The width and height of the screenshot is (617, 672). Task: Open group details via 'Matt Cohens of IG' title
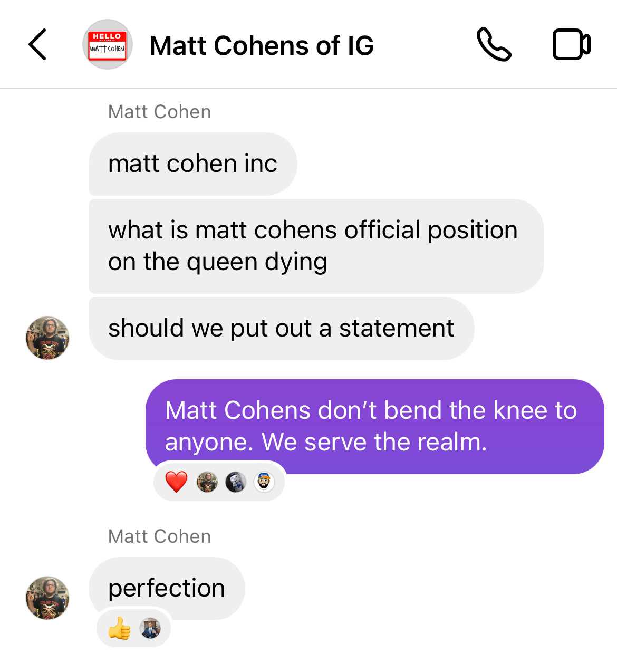(262, 45)
